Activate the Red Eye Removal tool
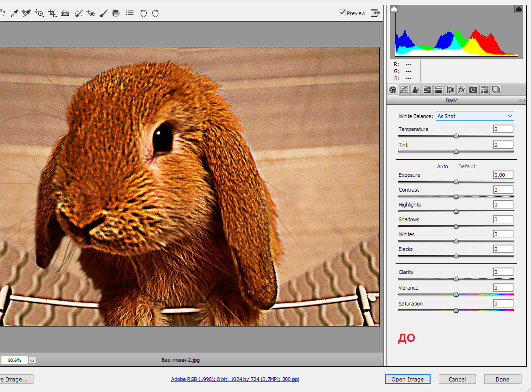 coord(91,13)
